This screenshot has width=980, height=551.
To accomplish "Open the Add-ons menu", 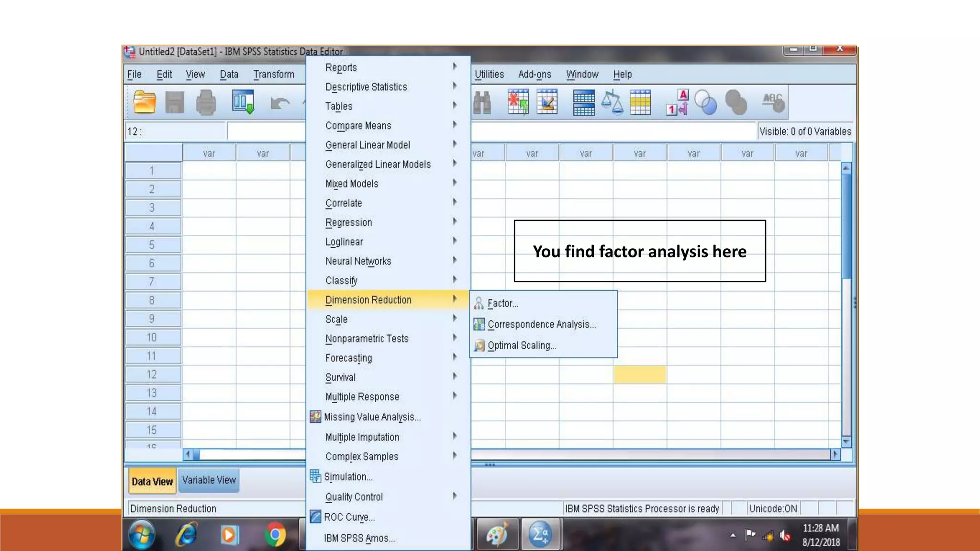I will 535,74.
